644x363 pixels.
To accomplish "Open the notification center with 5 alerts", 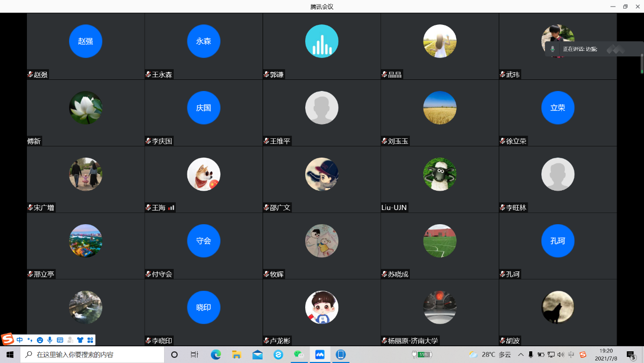I will click(x=631, y=354).
